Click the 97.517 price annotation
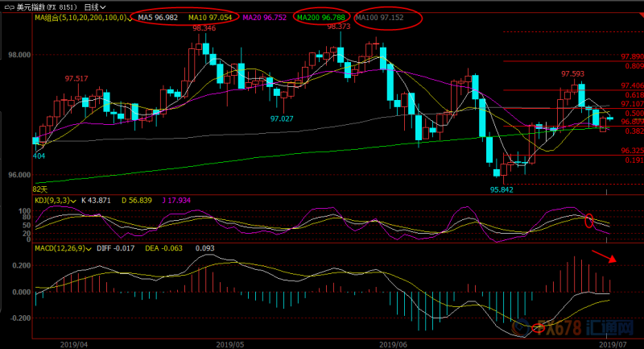The image size is (644, 349). (76, 78)
